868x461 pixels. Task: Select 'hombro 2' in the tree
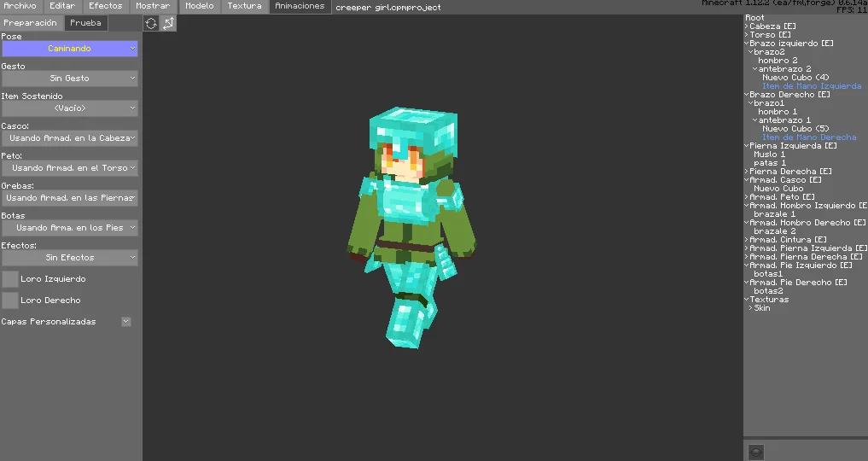tap(778, 61)
